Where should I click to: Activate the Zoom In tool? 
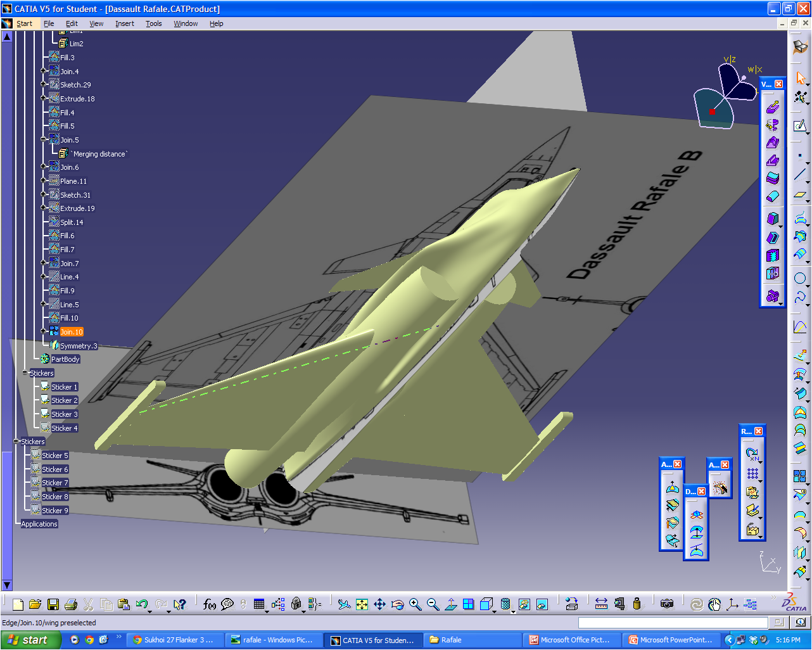pos(415,604)
